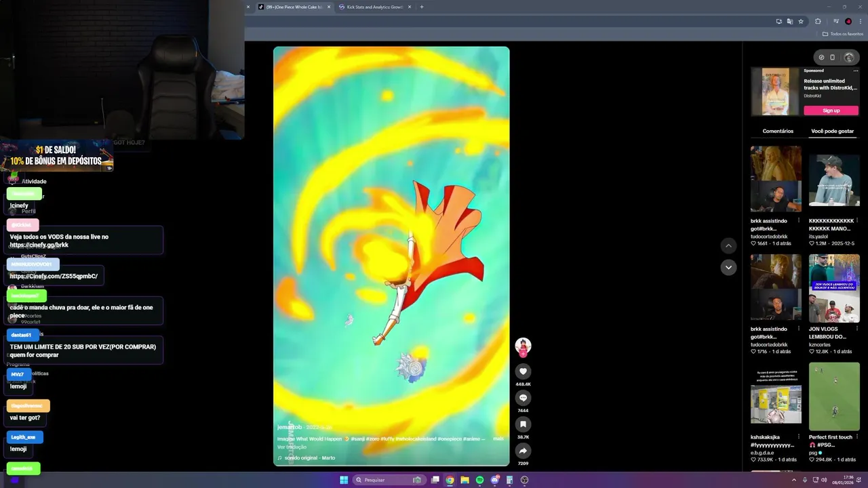This screenshot has width=868, height=488.
Task: Click 'Ver tradução' under the caption
Action: point(292,447)
